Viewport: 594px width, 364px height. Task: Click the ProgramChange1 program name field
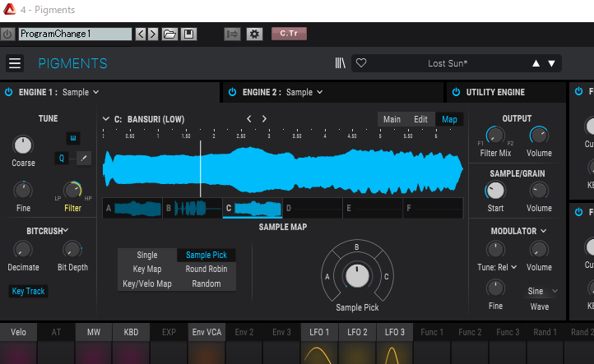(75, 34)
